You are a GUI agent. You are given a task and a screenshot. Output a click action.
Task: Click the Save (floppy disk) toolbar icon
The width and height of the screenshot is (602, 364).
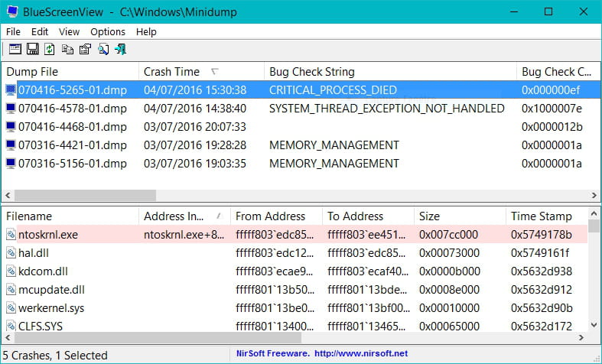click(x=32, y=50)
